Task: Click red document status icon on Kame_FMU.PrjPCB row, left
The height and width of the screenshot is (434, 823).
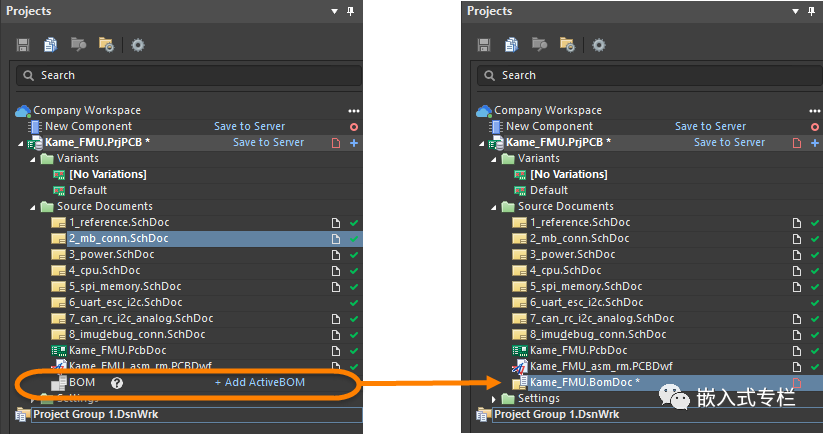Action: pos(336,143)
